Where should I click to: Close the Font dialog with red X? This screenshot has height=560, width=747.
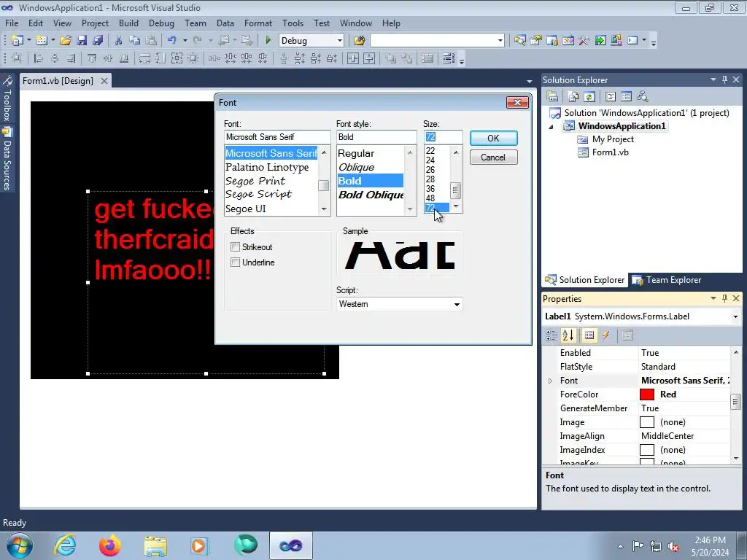517,102
